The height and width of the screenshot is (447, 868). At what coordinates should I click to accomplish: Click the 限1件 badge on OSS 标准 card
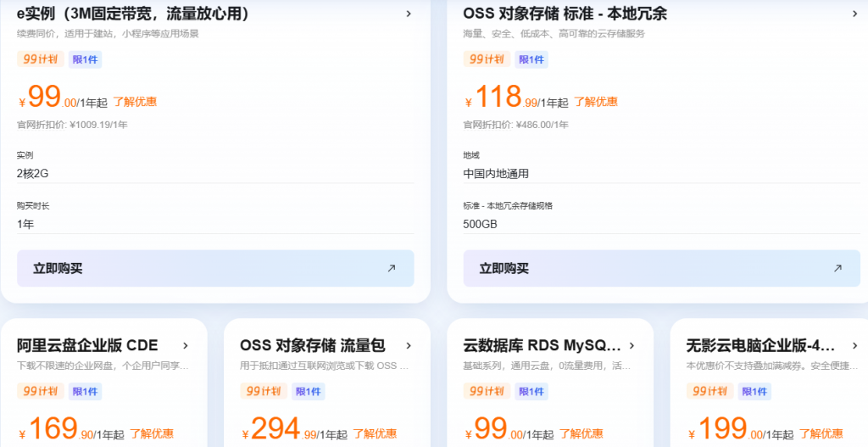(531, 59)
